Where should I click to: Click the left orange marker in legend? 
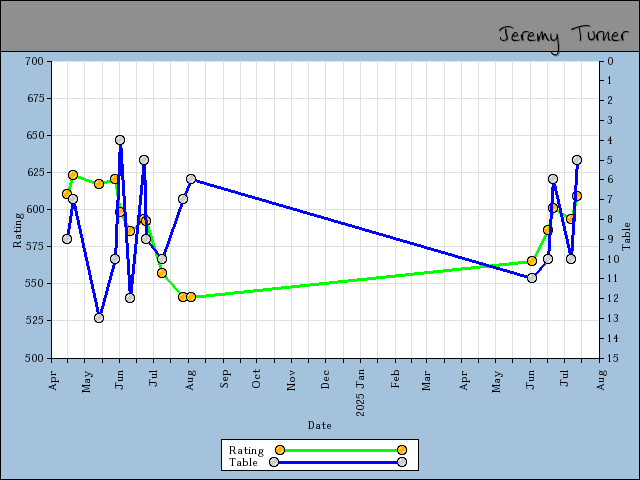click(280, 450)
